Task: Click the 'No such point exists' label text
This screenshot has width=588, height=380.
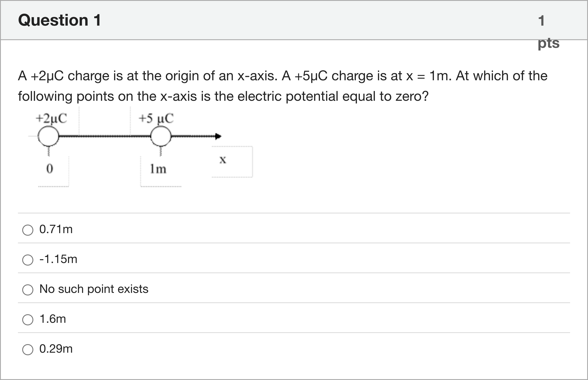Action: pos(94,289)
